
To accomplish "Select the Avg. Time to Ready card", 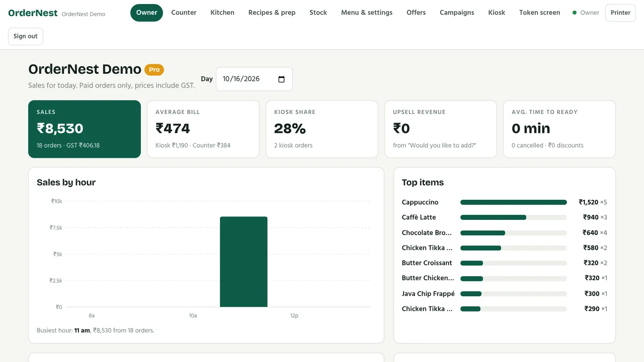I will tap(559, 129).
